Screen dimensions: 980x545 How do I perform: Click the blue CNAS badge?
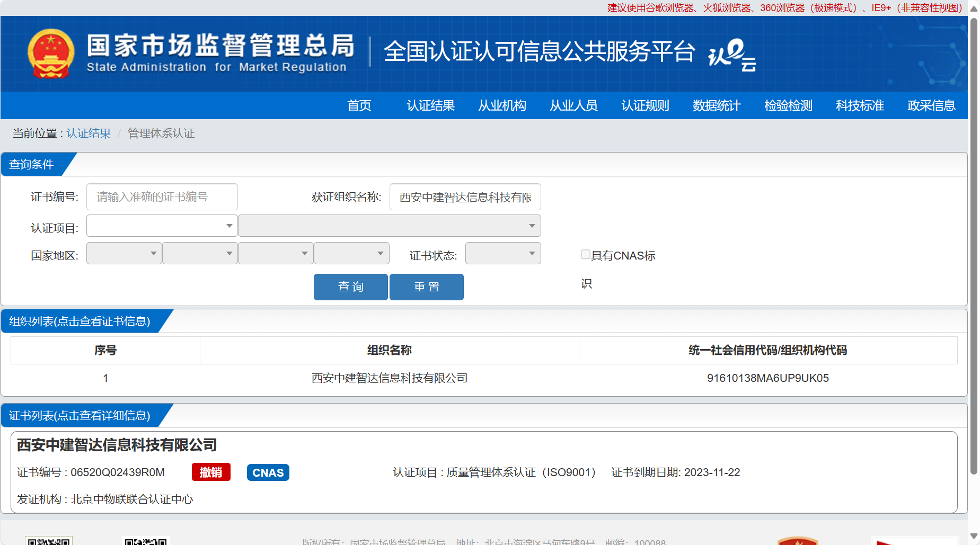268,472
